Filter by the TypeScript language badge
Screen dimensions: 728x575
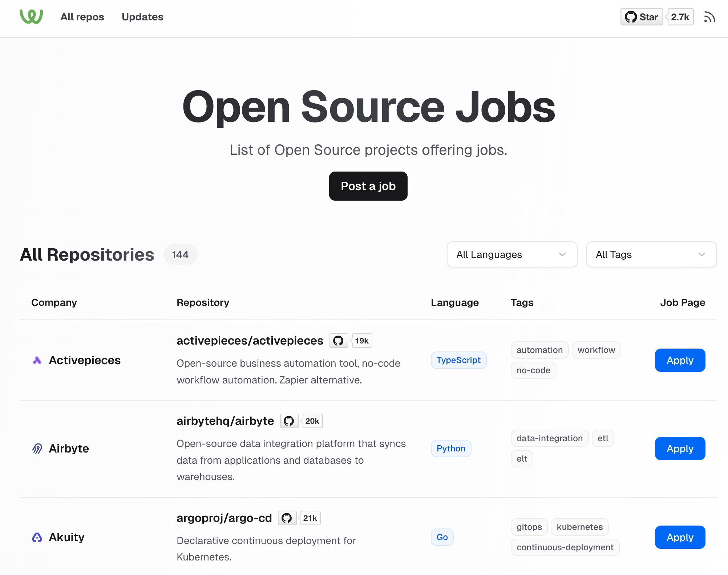point(458,360)
